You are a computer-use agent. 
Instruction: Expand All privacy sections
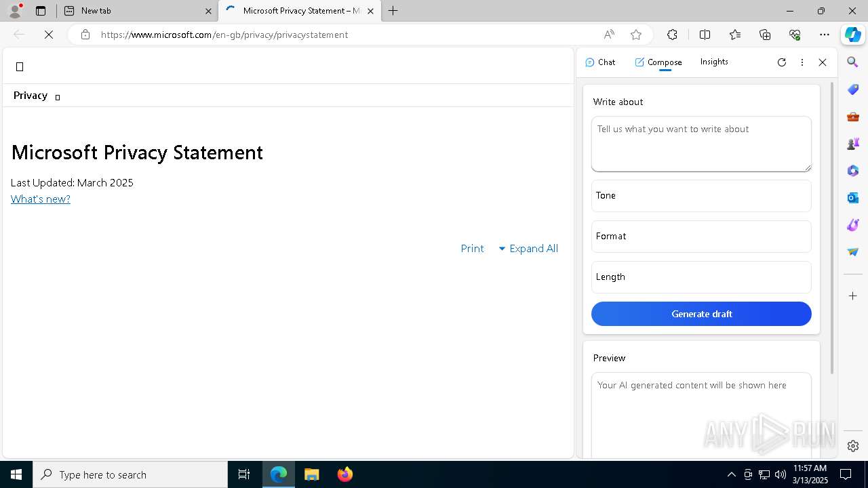[x=528, y=249]
